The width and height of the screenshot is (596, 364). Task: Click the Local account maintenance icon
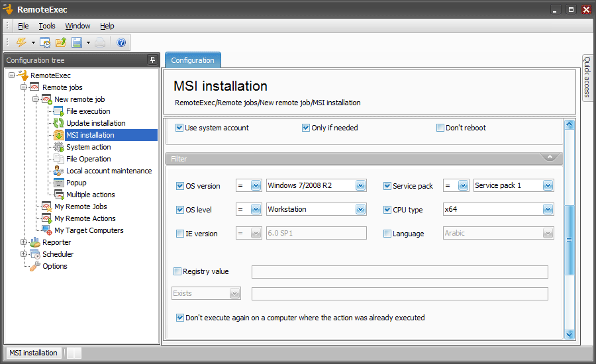coord(58,171)
